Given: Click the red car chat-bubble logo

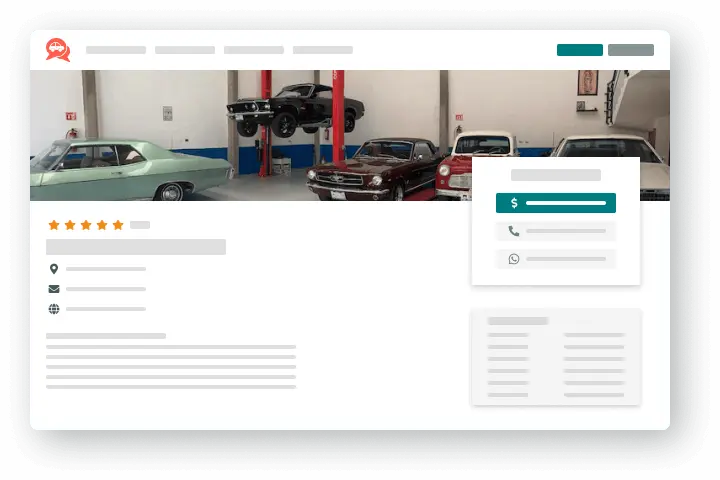Looking at the screenshot, I should pyautogui.click(x=58, y=50).
